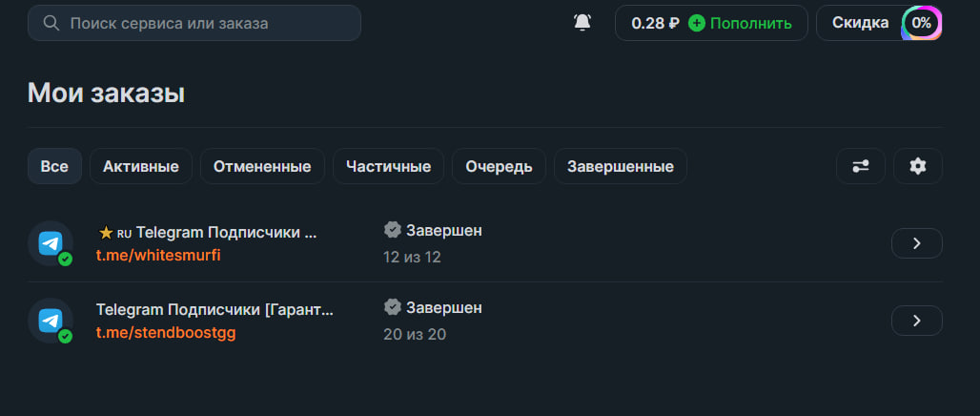Show all orders with Все tab
The width and height of the screenshot is (980, 416).
tap(54, 166)
